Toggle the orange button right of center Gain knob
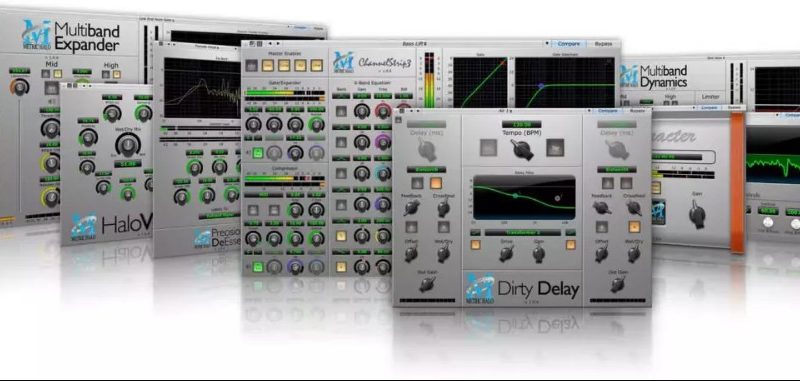The image size is (800, 381). 570,244
